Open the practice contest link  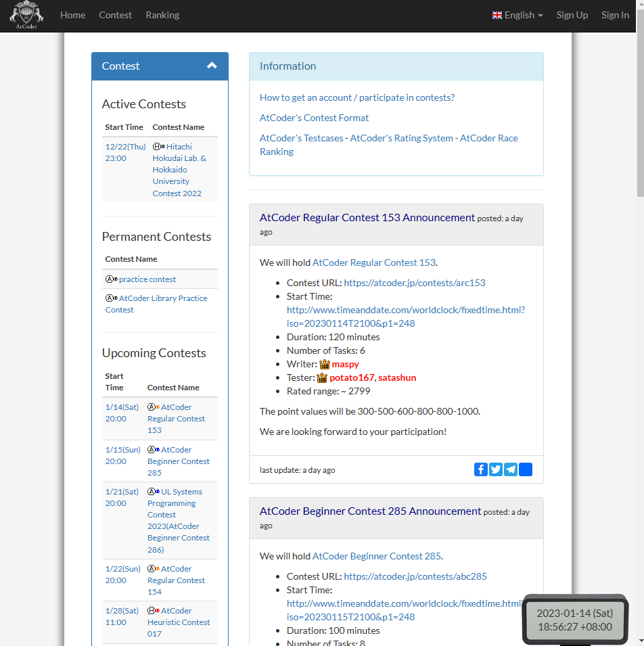[x=147, y=279]
